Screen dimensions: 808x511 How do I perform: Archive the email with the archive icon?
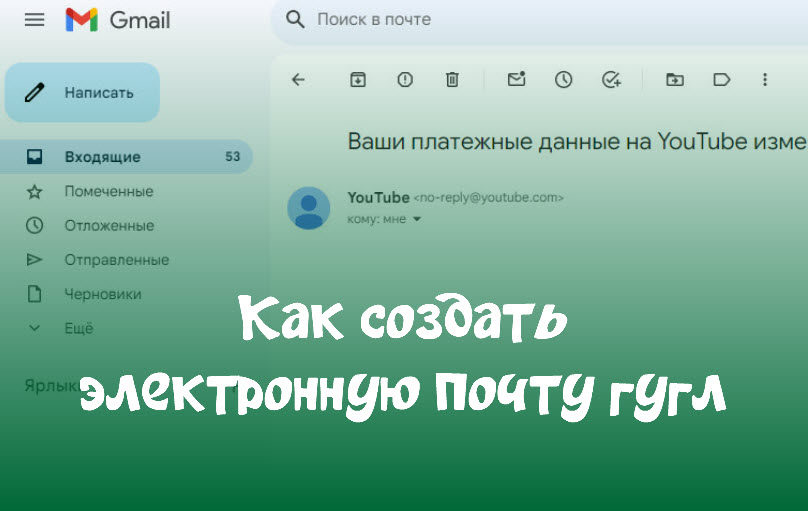click(x=358, y=80)
